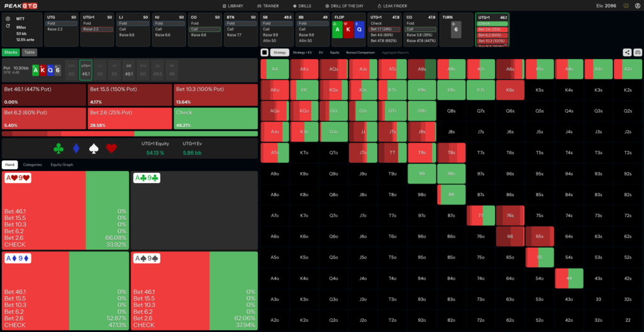Open the game settings gear icon

point(8,18)
